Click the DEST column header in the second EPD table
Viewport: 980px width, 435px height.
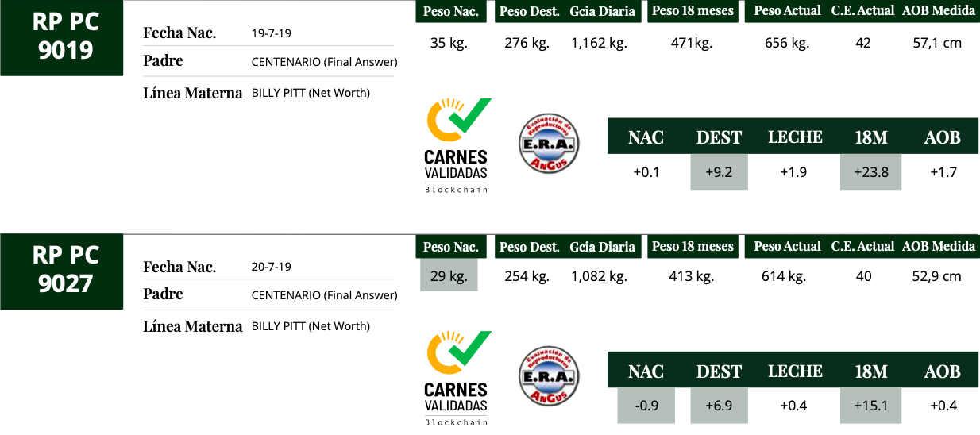click(719, 371)
